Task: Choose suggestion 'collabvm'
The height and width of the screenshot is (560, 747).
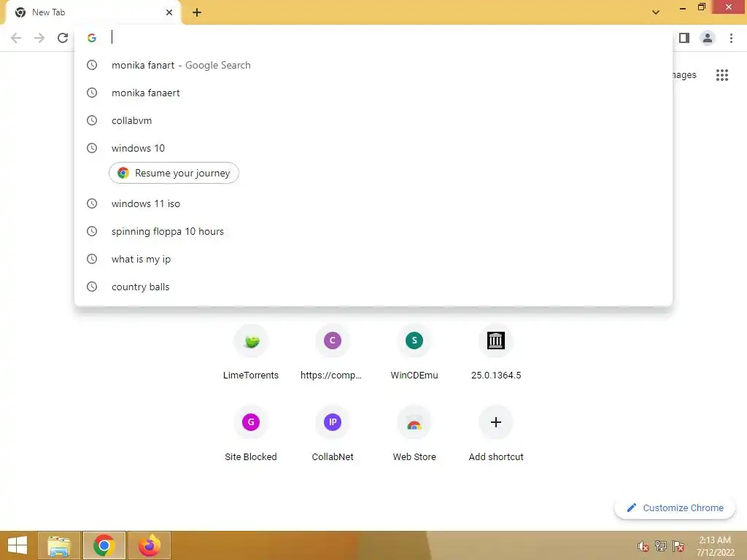Action: 373,120
